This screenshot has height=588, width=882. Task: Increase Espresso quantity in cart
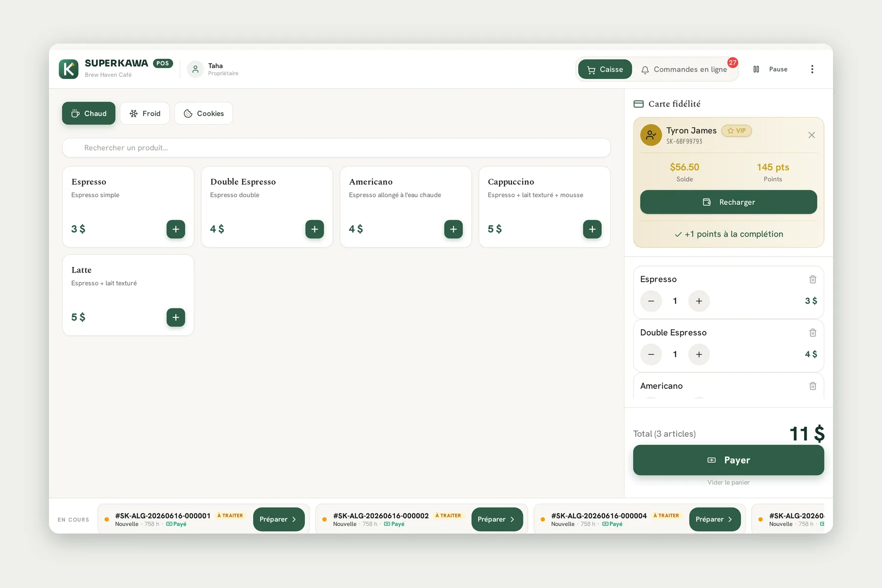tap(699, 301)
